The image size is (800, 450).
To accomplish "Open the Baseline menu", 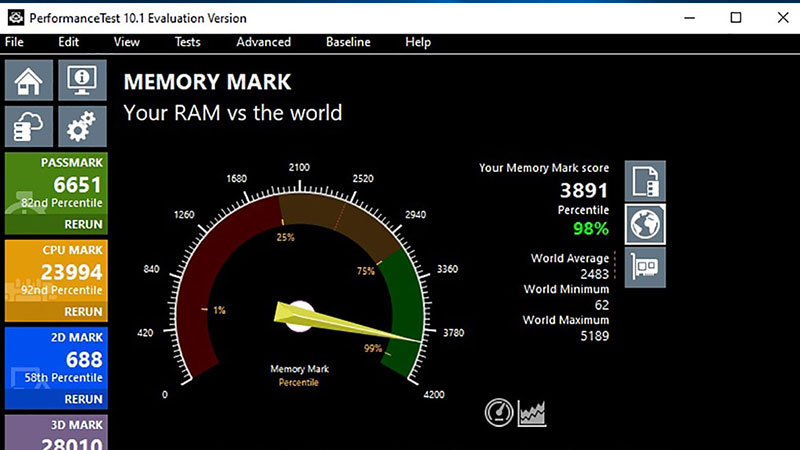I will pos(348,42).
